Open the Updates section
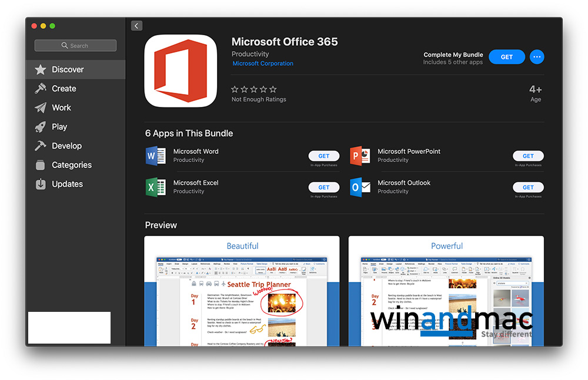Image resolution: width=588 pixels, height=380 pixels. coord(41,184)
